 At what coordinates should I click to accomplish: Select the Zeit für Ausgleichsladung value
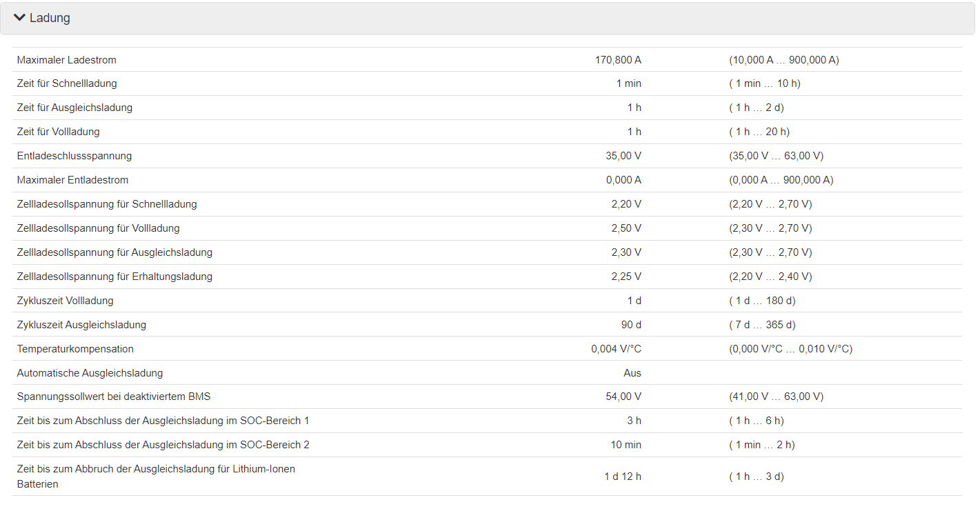(x=634, y=108)
